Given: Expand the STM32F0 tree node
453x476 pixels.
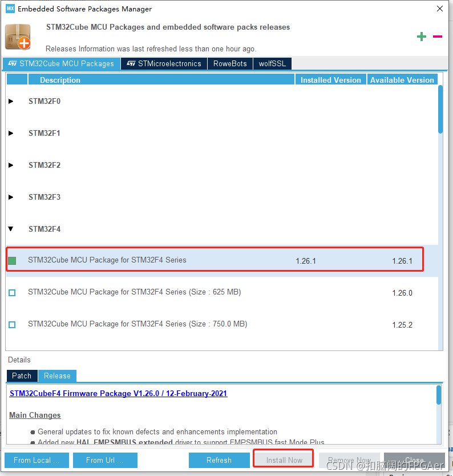Looking at the screenshot, I should [11, 101].
